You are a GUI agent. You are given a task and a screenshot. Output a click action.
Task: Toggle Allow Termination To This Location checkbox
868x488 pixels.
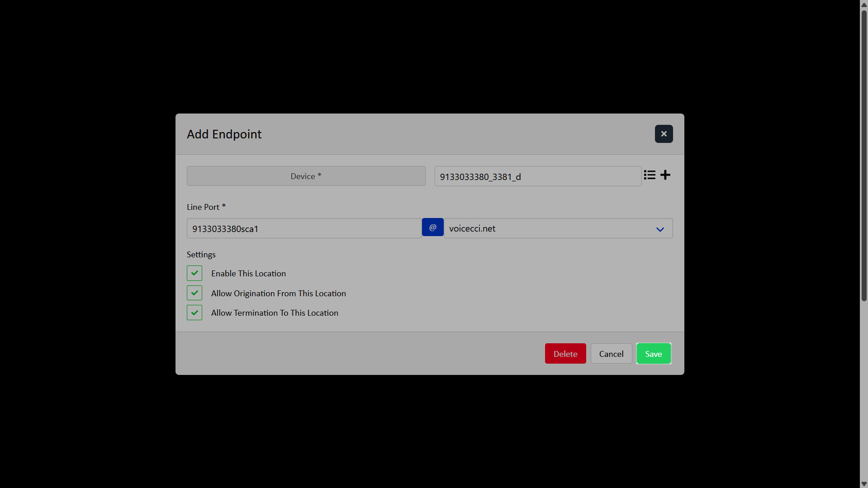click(x=194, y=313)
